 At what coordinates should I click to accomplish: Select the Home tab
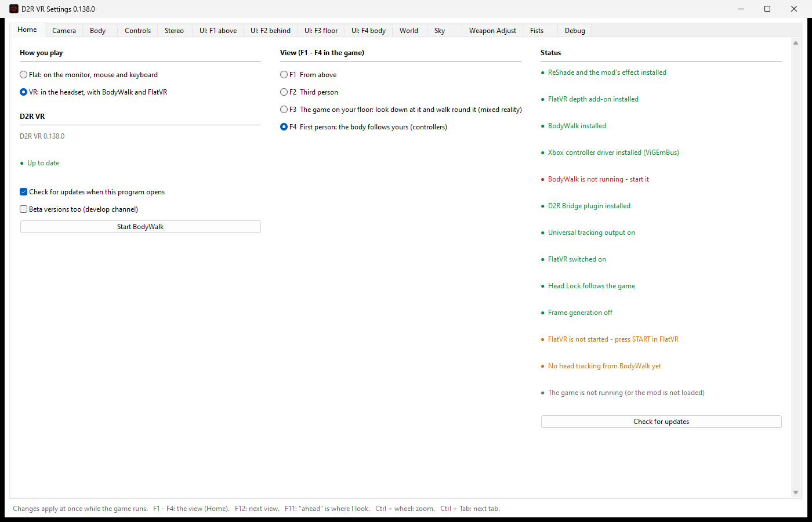[x=27, y=30]
